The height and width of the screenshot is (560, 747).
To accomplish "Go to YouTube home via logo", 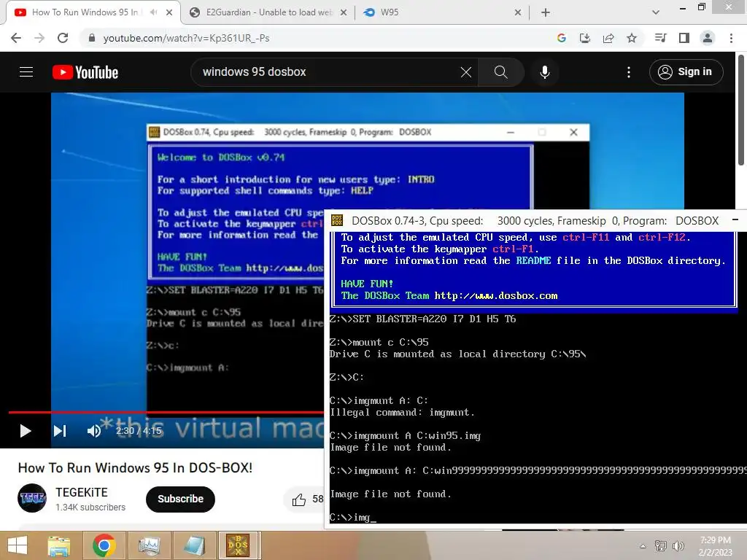I will 85,72.
